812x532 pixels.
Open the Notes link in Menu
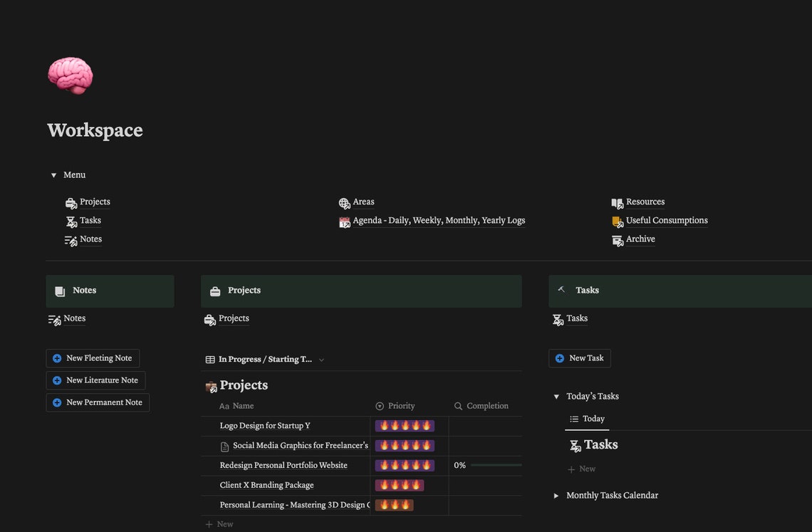click(x=90, y=239)
